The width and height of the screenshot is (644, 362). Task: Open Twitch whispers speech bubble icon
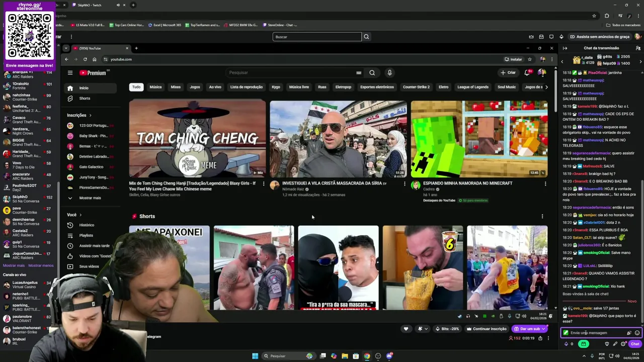click(x=551, y=37)
